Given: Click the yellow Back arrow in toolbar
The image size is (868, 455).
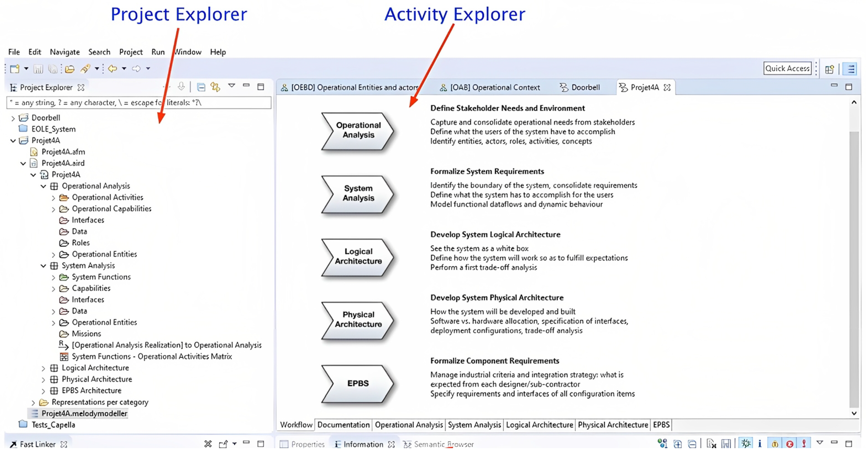Looking at the screenshot, I should pos(112,69).
